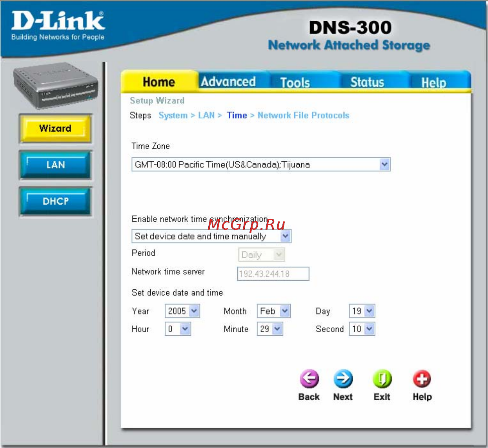Viewport: 488px width, 448px height.
Task: Go to the Time wizard step
Action: coord(237,115)
